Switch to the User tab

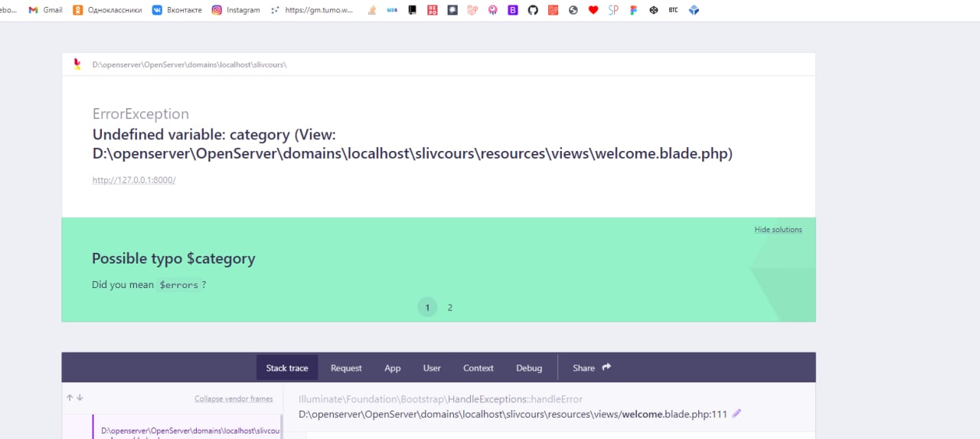pyautogui.click(x=432, y=368)
